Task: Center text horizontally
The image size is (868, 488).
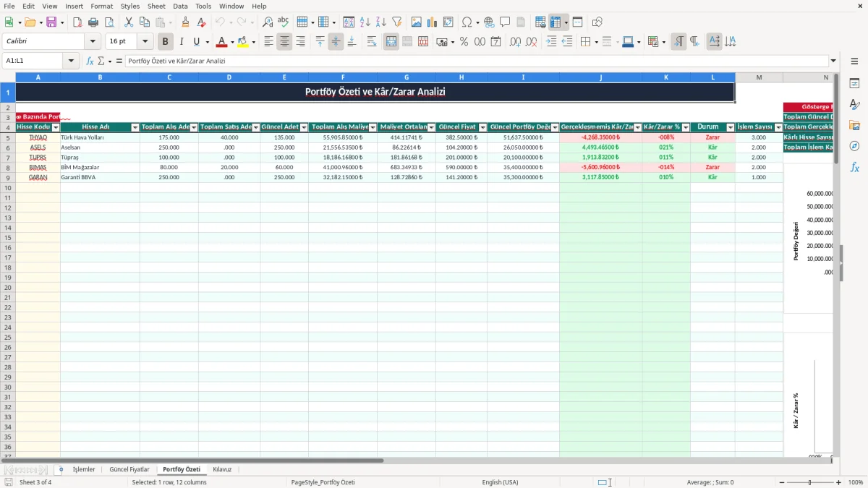Action: pyautogui.click(x=284, y=42)
